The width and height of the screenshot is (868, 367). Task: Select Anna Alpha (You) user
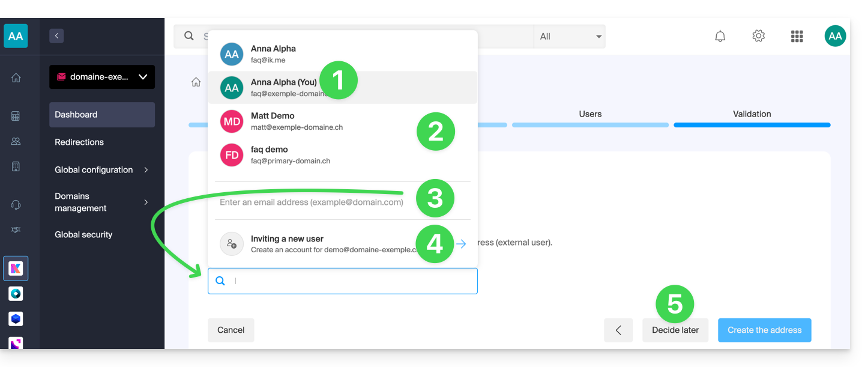[x=342, y=88]
